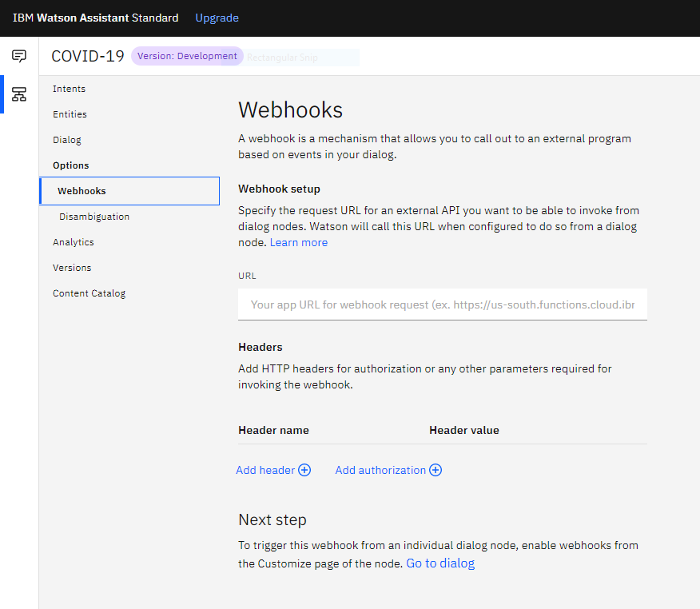Click the Add authorization text link

[380, 470]
